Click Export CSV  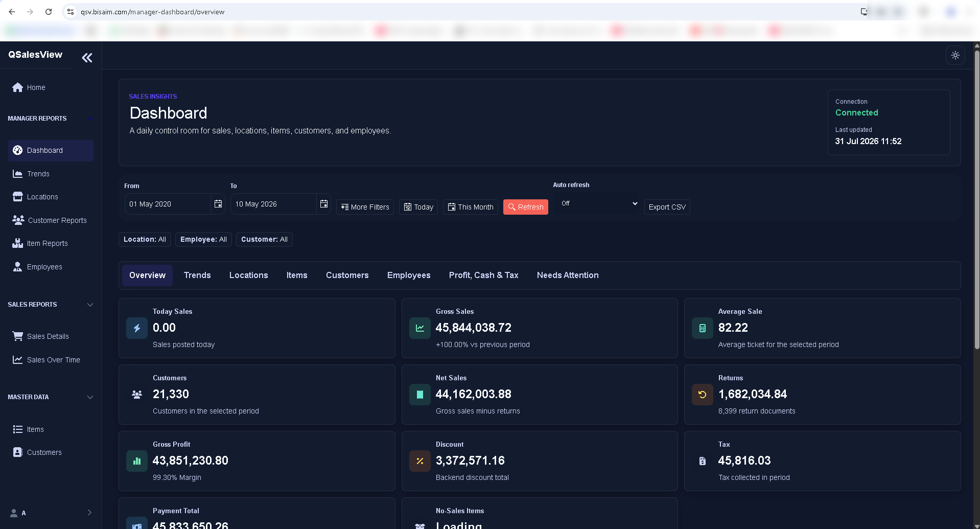(x=667, y=207)
